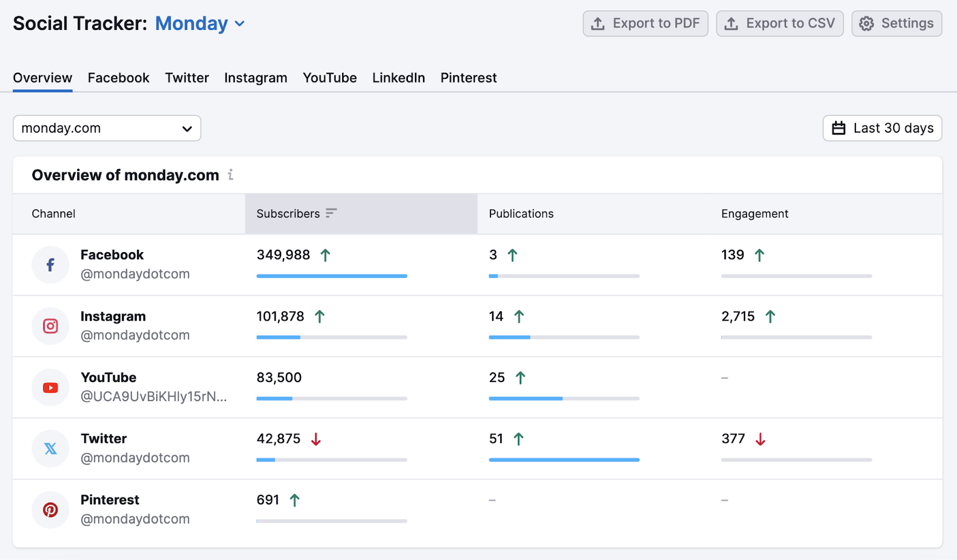Click the YouTube channel icon
Screen dimensions: 957x560
[50, 387]
